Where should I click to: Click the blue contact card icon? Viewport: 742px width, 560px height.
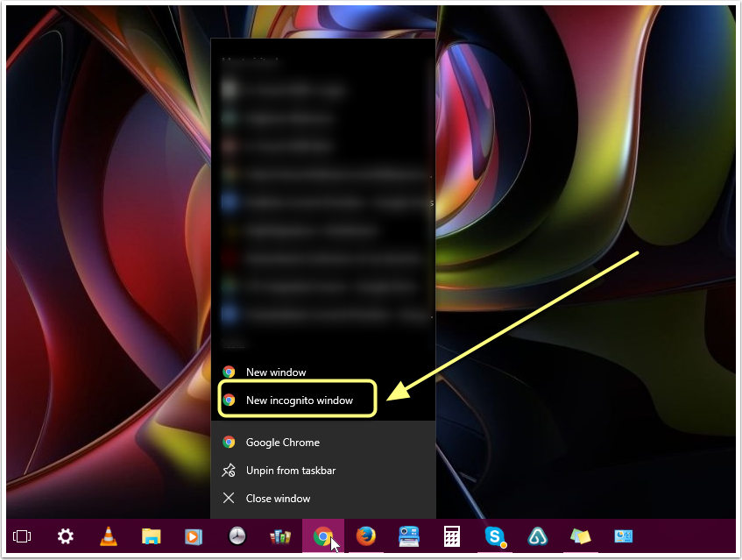click(623, 536)
